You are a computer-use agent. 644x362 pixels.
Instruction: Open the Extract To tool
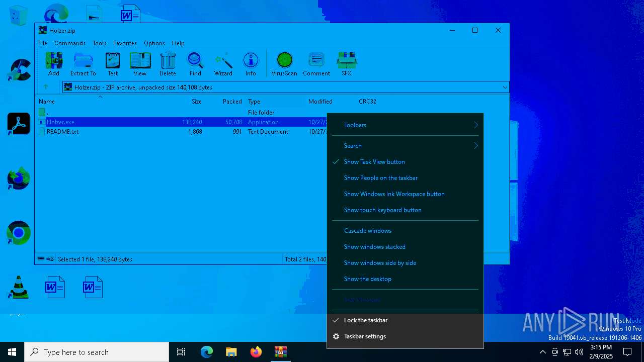(83, 64)
